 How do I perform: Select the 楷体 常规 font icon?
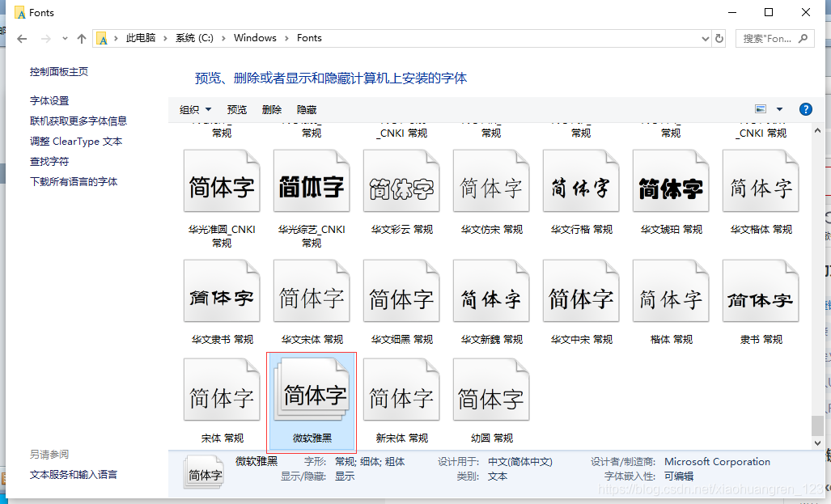point(671,290)
